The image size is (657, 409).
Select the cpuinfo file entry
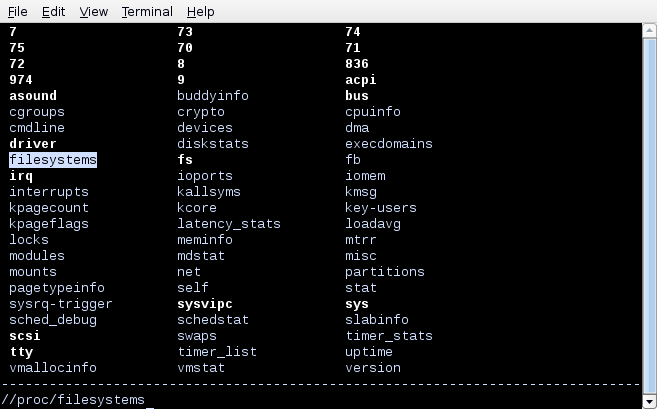point(372,112)
